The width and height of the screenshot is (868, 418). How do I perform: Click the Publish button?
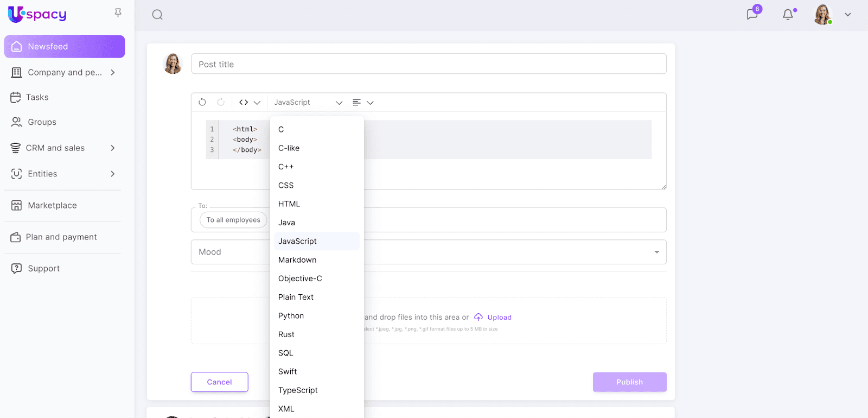tap(629, 382)
